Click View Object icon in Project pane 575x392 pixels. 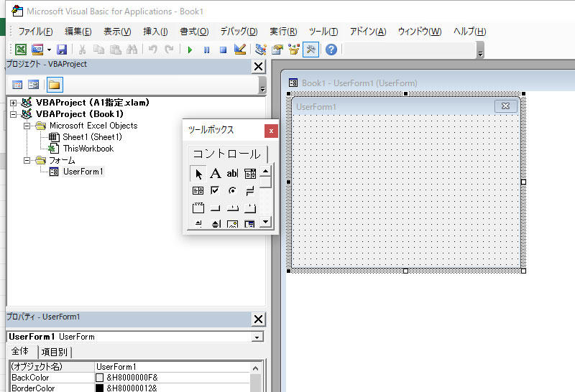click(x=33, y=85)
